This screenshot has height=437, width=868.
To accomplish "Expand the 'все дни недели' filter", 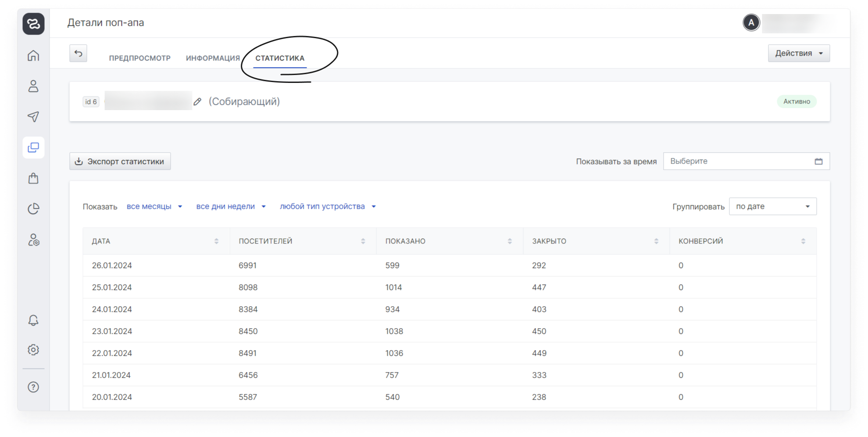I will click(x=231, y=206).
